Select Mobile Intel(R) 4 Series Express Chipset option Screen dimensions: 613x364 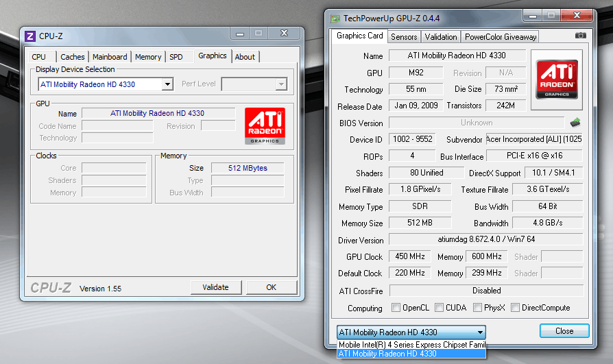click(411, 344)
